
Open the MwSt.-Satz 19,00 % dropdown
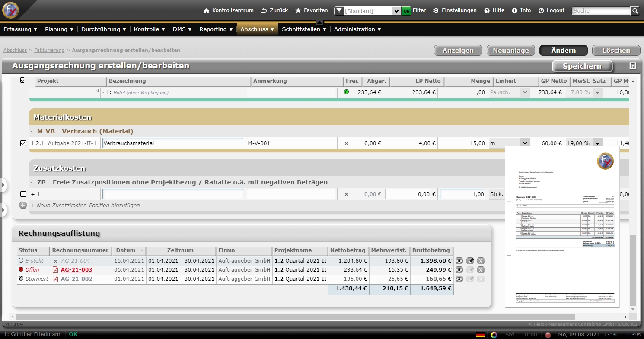tap(584, 143)
